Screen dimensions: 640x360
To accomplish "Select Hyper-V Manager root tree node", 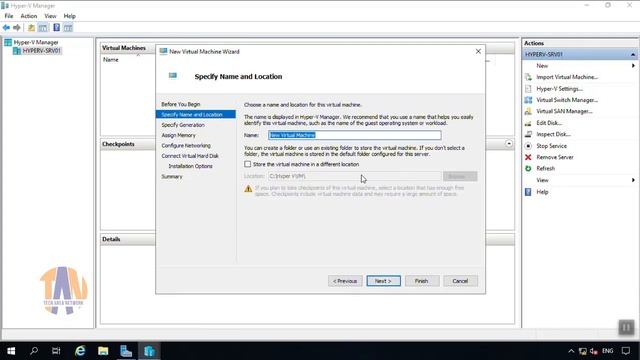I will 36,42.
